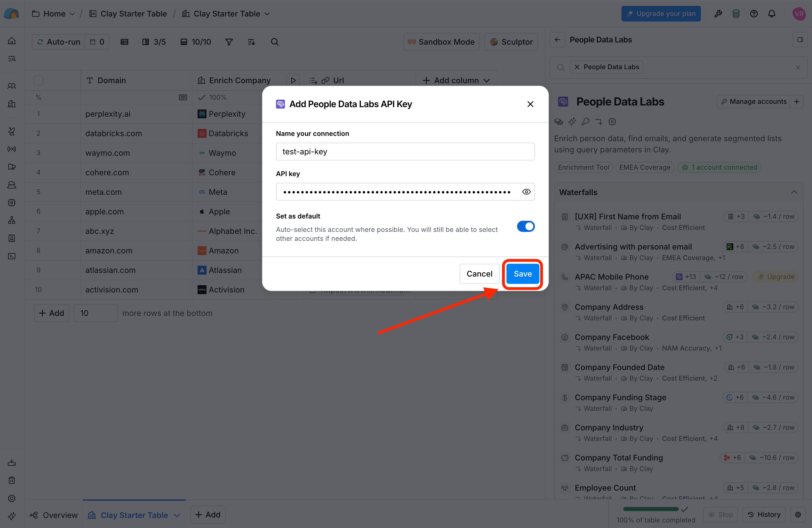Enable Sandbox Mode

tap(441, 42)
